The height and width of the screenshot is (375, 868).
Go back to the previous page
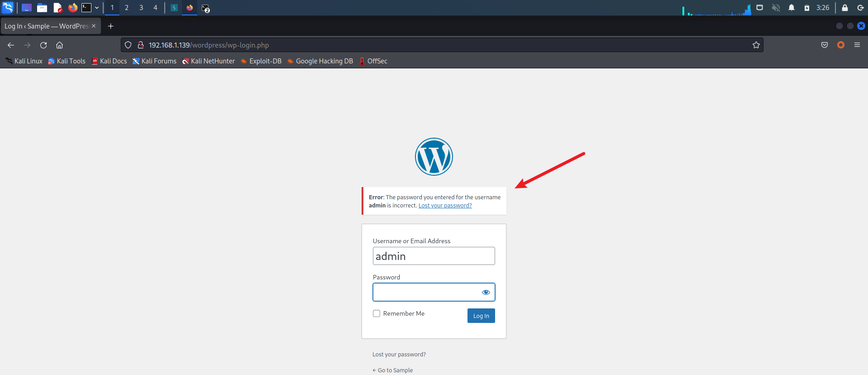(11, 45)
